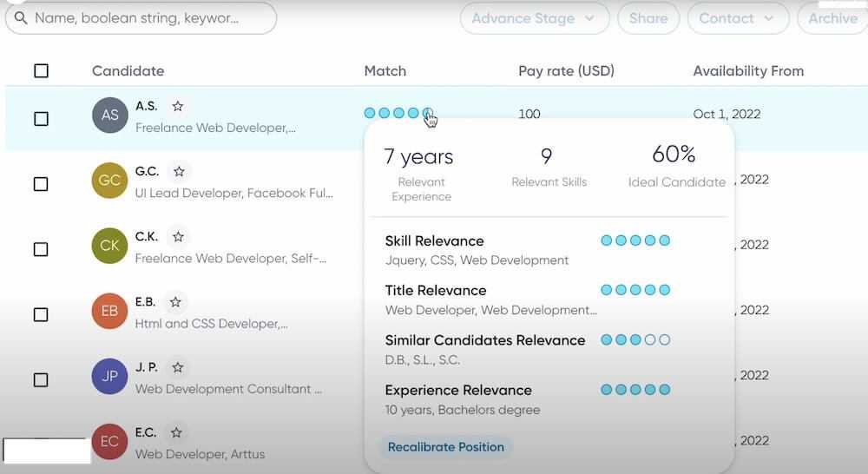
Task: Star candidate A.S. as favorite
Action: pos(177,106)
